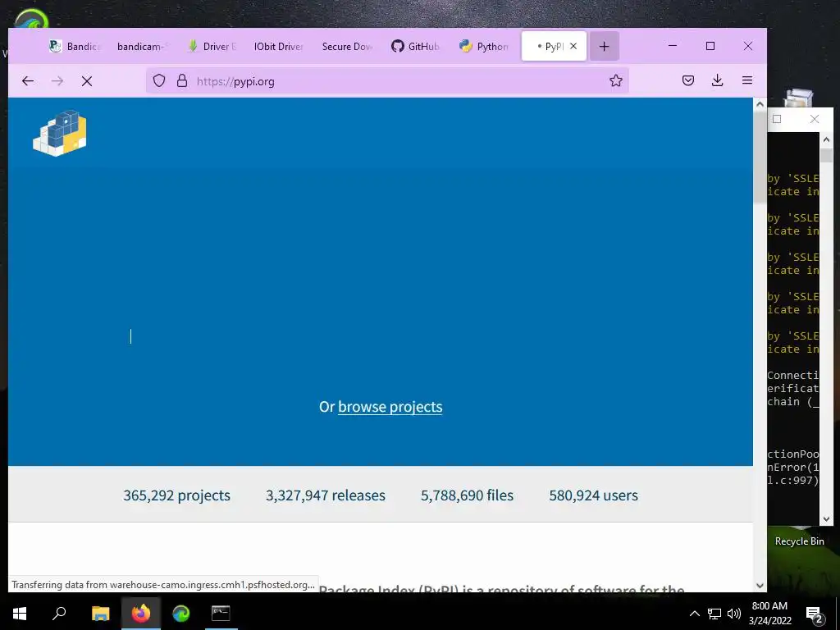Open the tracking protection shield icon

click(159, 81)
